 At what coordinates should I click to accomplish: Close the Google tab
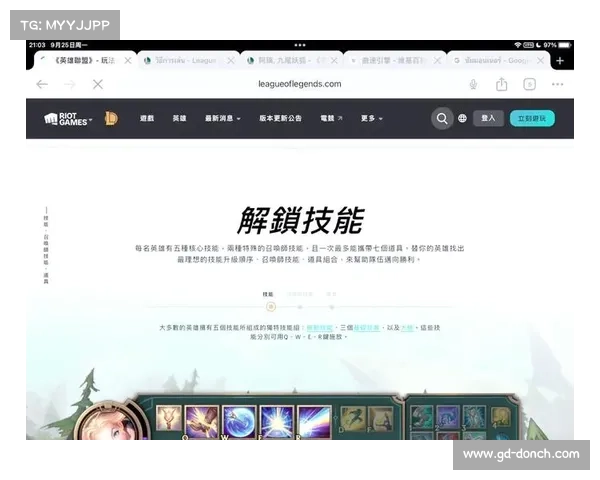[540, 60]
